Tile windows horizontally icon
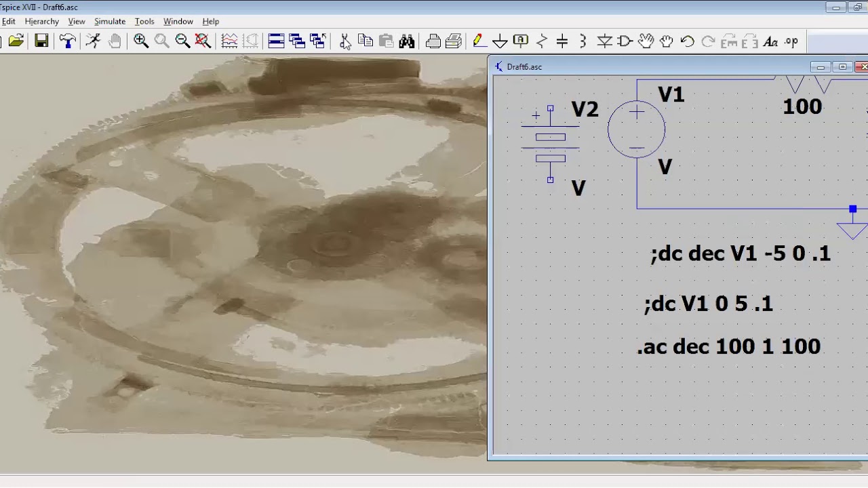Screen dimensions: 868x488 [276, 41]
